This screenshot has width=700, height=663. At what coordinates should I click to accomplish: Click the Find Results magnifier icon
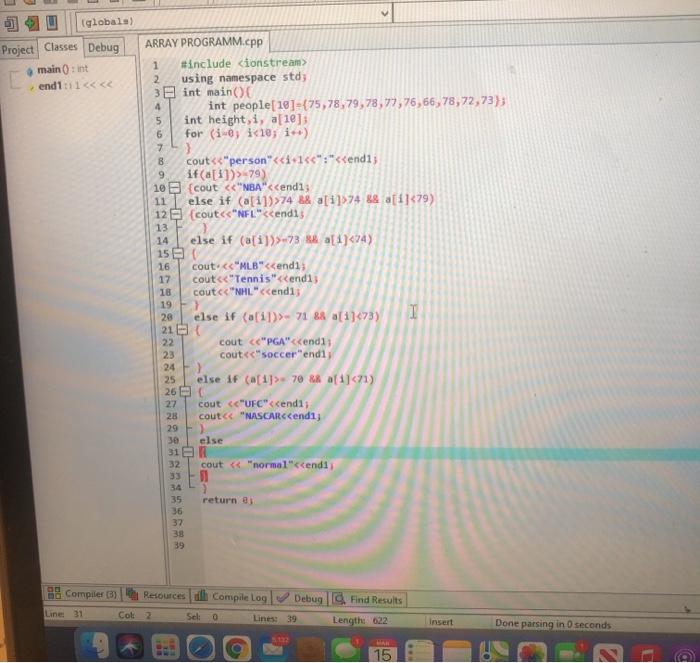(x=339, y=598)
